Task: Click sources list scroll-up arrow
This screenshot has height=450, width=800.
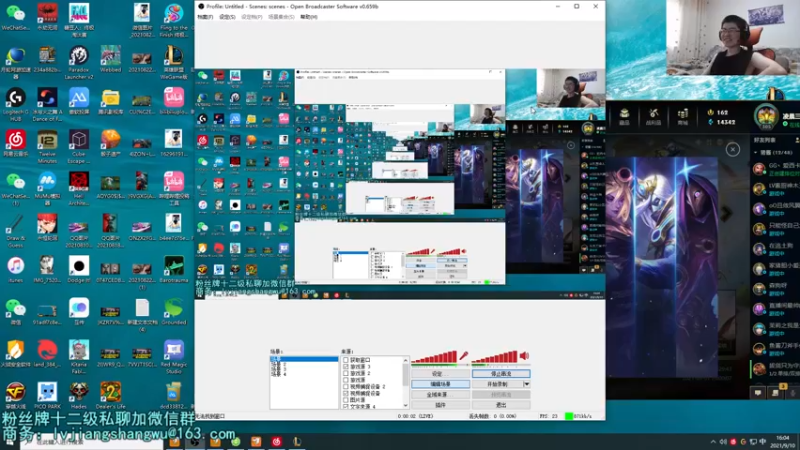Action: pyautogui.click(x=406, y=360)
